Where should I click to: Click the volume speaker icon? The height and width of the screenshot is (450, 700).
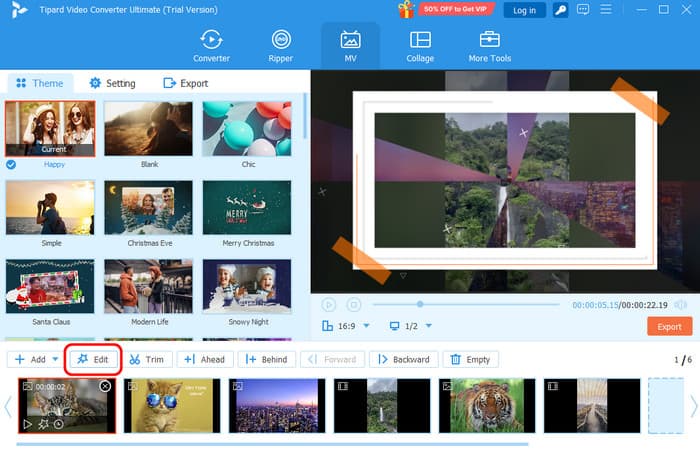(x=681, y=304)
